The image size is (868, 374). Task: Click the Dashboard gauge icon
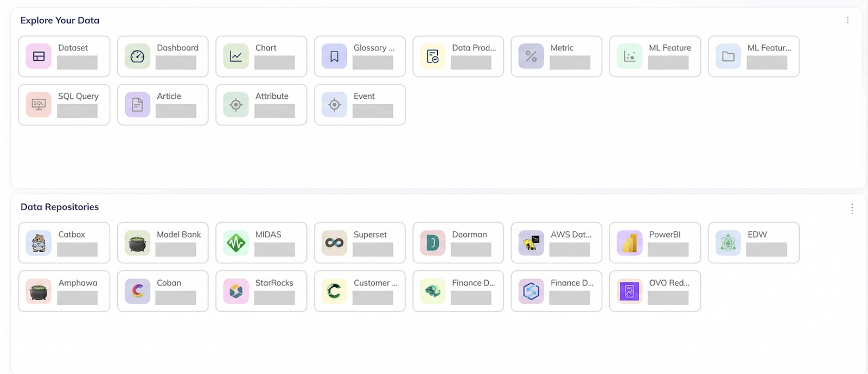pos(137,56)
